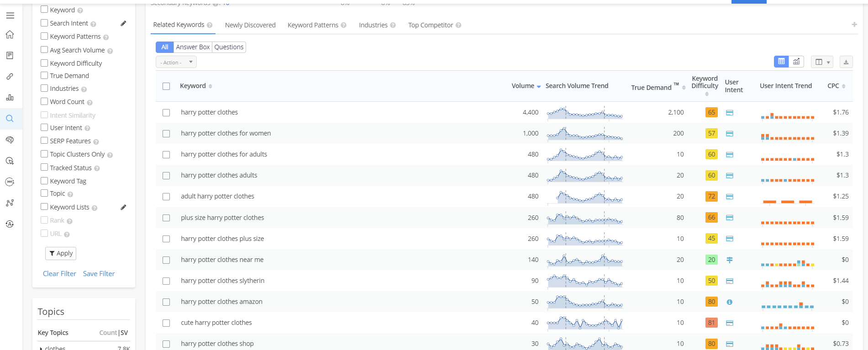
Task: Click the Apply filter button
Action: pyautogui.click(x=61, y=253)
